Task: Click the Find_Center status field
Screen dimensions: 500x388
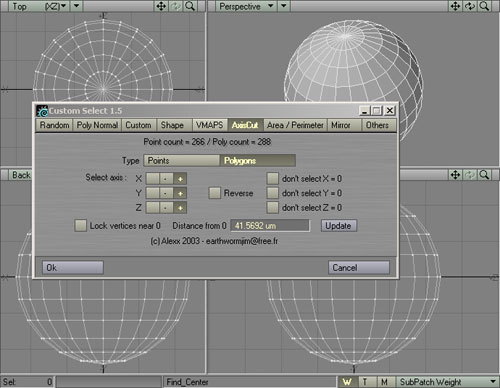Action: (x=250, y=382)
